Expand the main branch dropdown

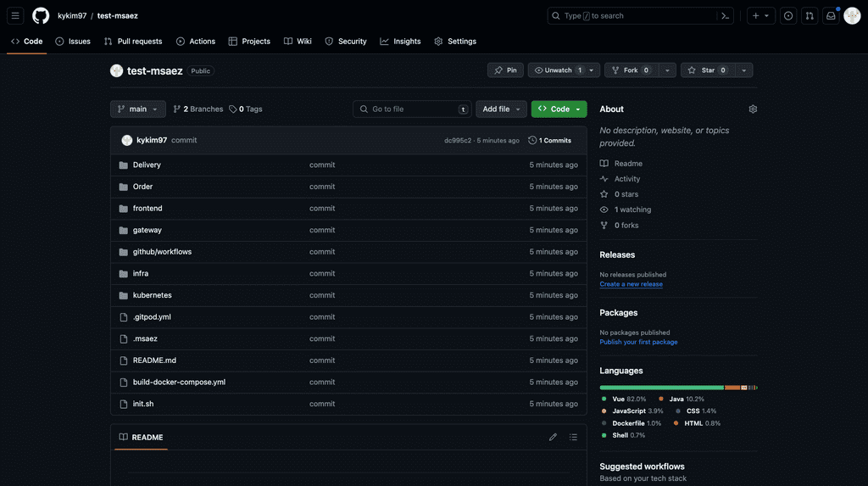coord(137,109)
